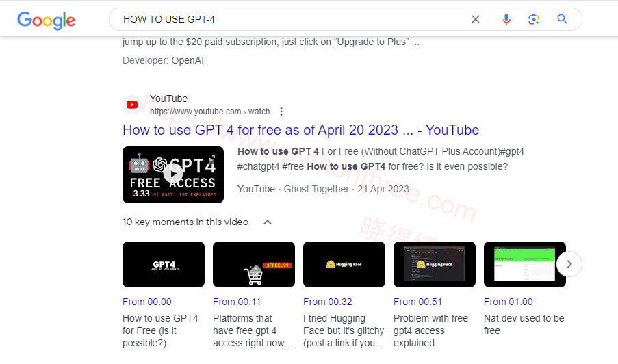Open the youtube.com watch URL breadcrumb
Image resolution: width=618 pixels, height=364 pixels.
tap(209, 112)
